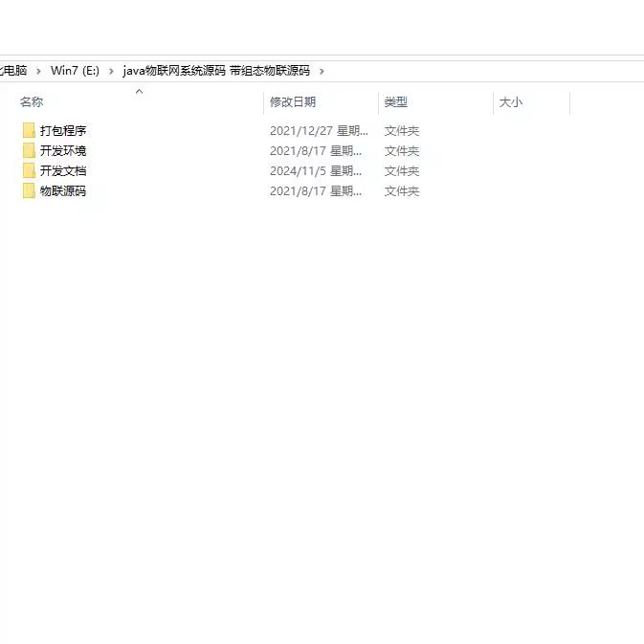Viewport: 644px width, 644px height.
Task: Open the 打包程序 folder icon
Action: point(29,130)
